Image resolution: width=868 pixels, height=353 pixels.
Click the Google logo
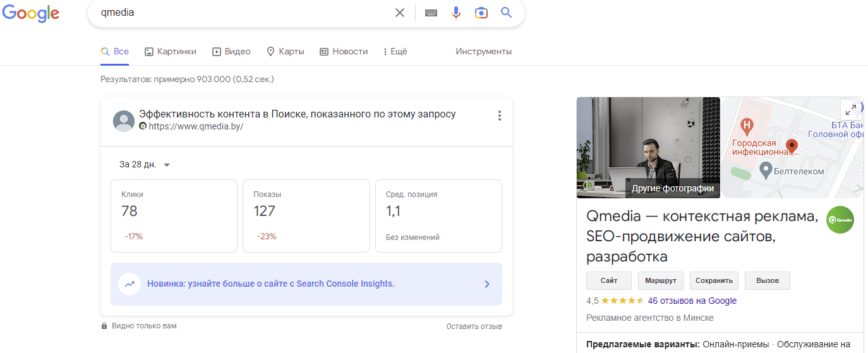coord(31,13)
